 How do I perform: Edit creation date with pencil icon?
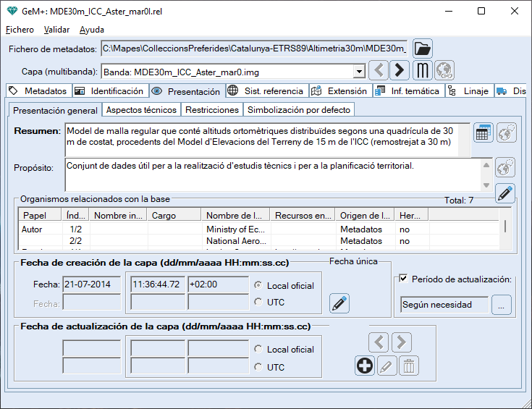click(x=339, y=303)
